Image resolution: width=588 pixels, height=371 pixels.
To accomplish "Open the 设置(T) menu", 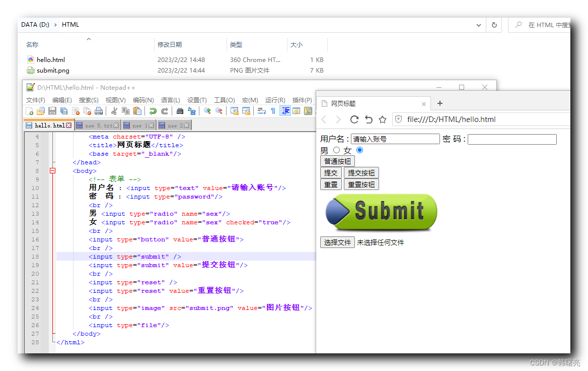I will coord(197,100).
